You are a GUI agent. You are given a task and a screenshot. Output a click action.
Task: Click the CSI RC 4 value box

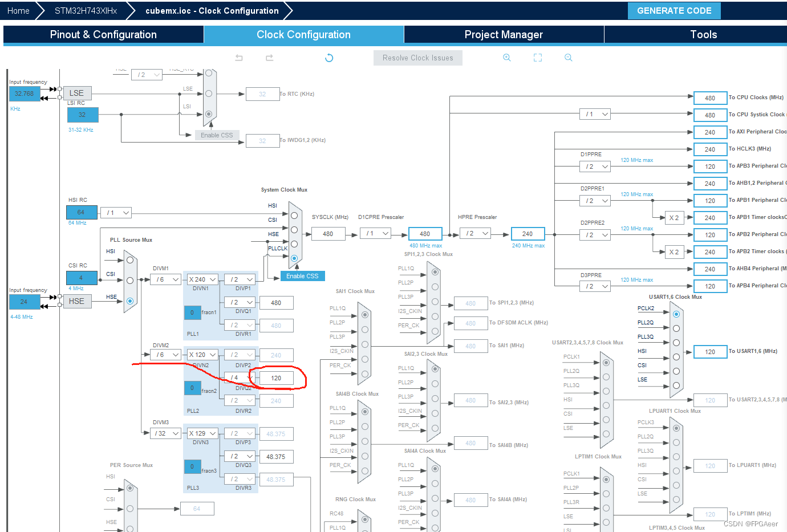tap(81, 278)
